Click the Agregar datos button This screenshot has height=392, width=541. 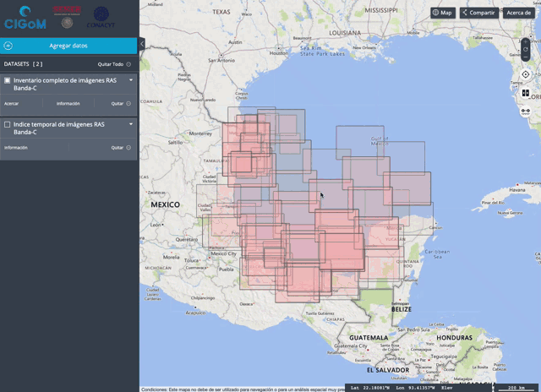tap(68, 46)
